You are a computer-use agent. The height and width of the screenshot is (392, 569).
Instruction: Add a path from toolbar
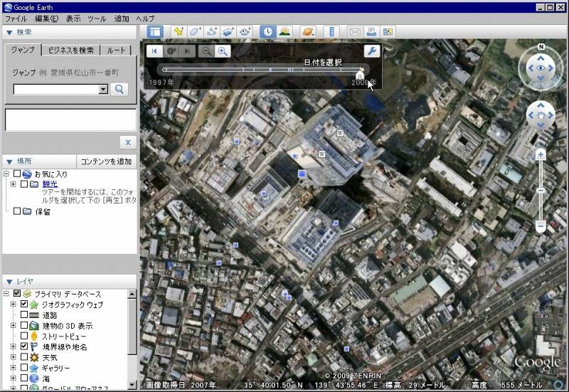[x=212, y=32]
